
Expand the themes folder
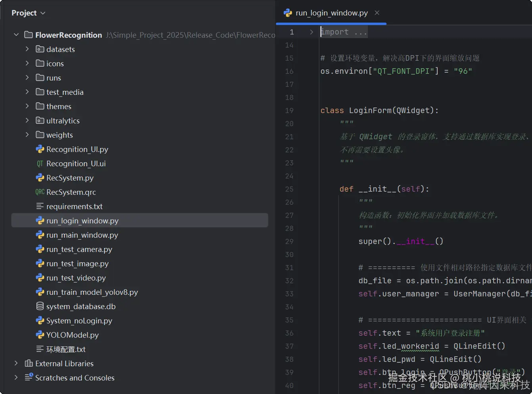(x=27, y=106)
